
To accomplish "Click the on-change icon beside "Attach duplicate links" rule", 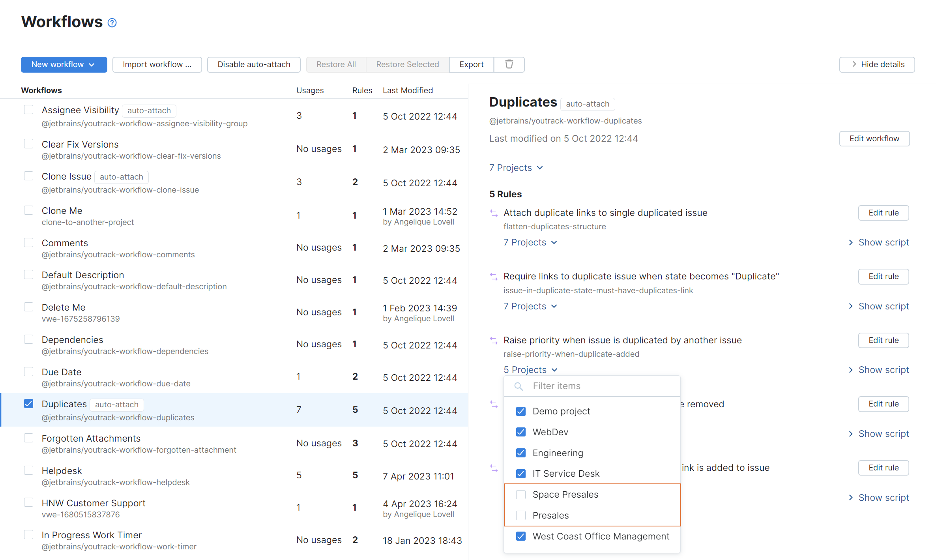I will (x=493, y=213).
